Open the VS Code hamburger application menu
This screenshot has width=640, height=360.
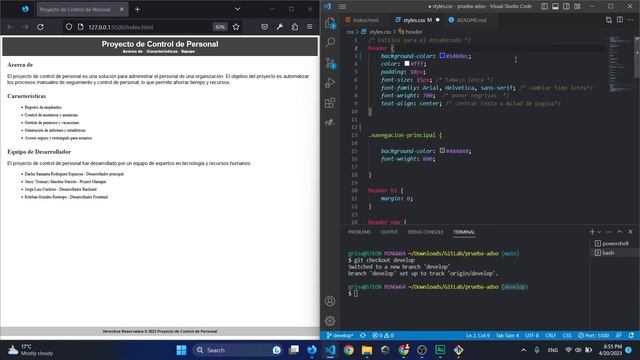342,7
